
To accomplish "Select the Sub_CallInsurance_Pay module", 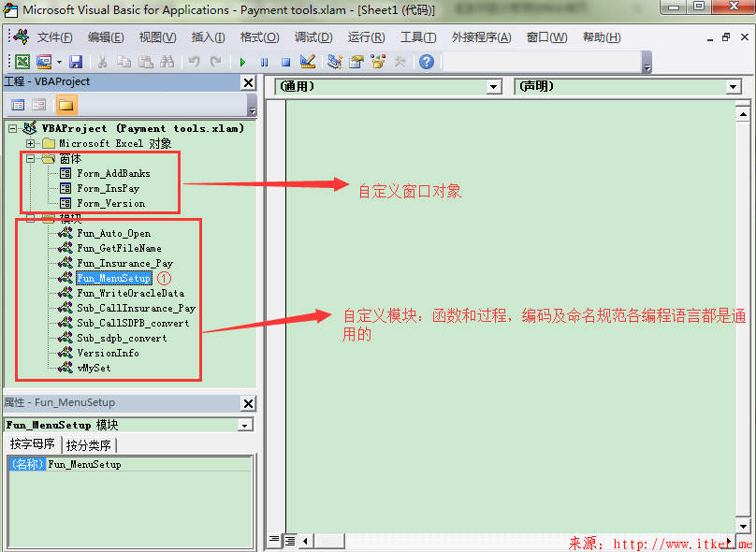I will click(137, 308).
